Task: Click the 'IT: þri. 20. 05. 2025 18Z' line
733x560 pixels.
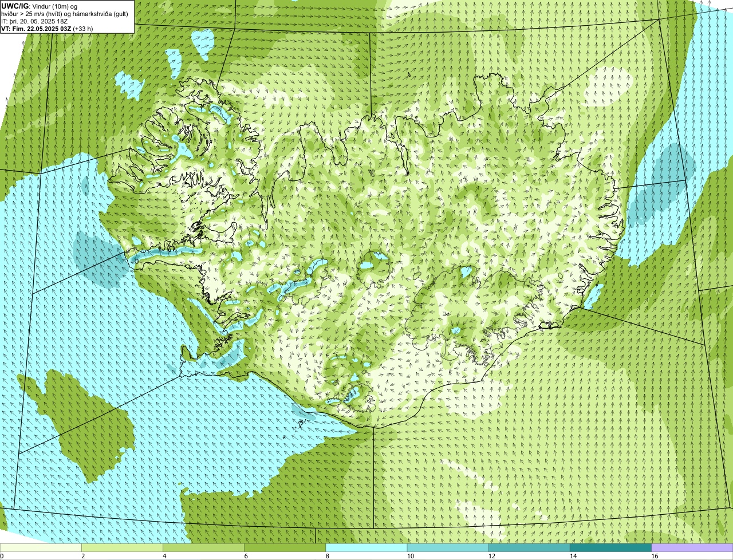Action: tap(36, 21)
